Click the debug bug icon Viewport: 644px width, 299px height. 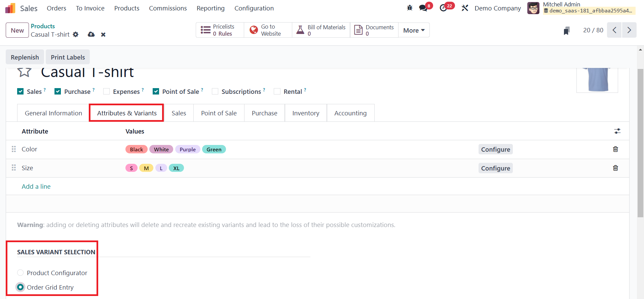pyautogui.click(x=410, y=8)
